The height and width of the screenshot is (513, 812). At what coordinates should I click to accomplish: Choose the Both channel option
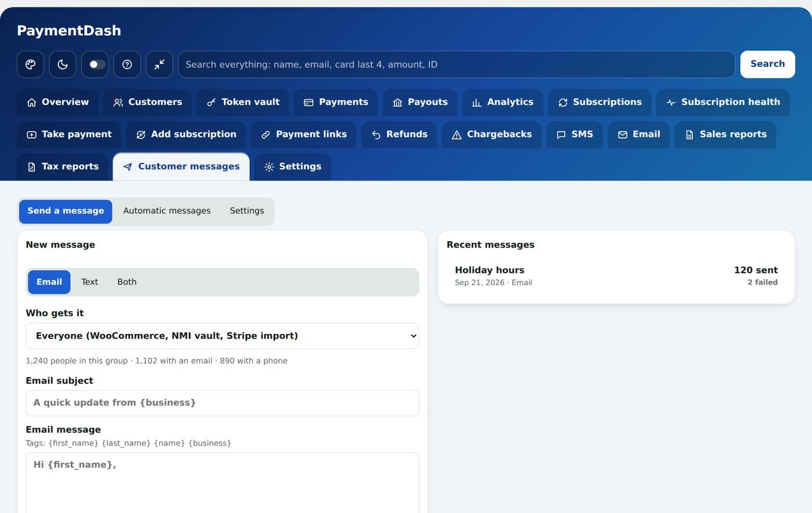(127, 282)
